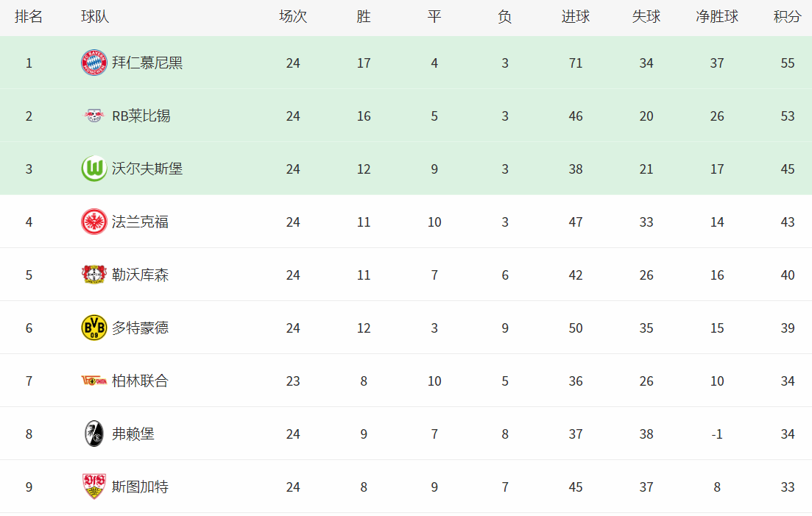812x516 pixels.
Task: Open the 拜仁慕尼黑 team name link
Action: [x=147, y=63]
